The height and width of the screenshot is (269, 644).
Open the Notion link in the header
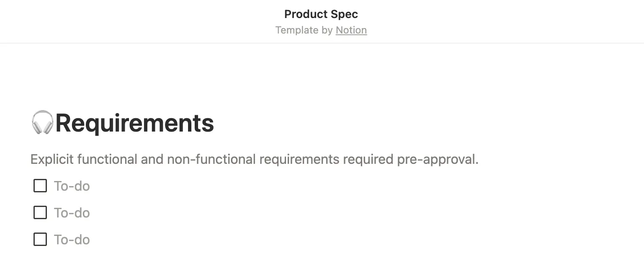[351, 30]
